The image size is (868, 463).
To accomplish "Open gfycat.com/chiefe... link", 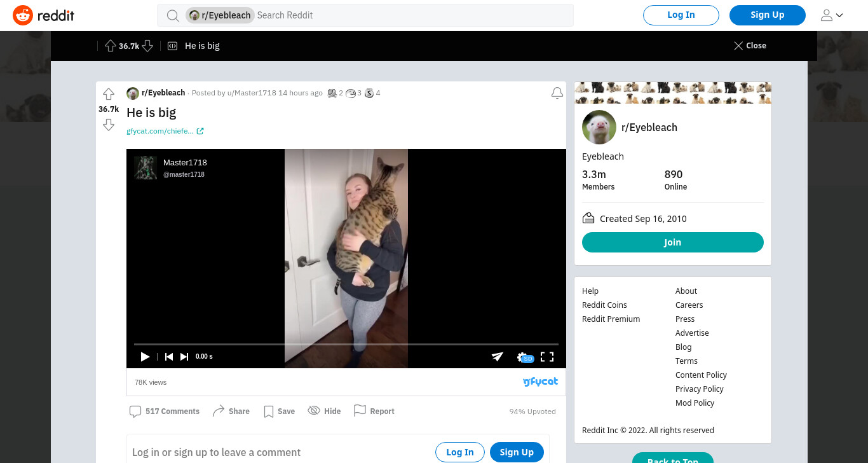I will coord(160,131).
